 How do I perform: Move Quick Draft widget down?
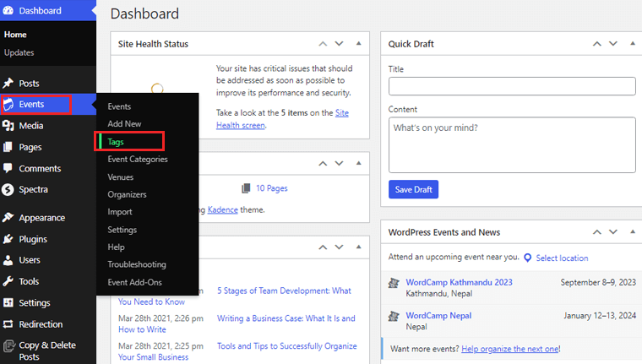point(613,44)
